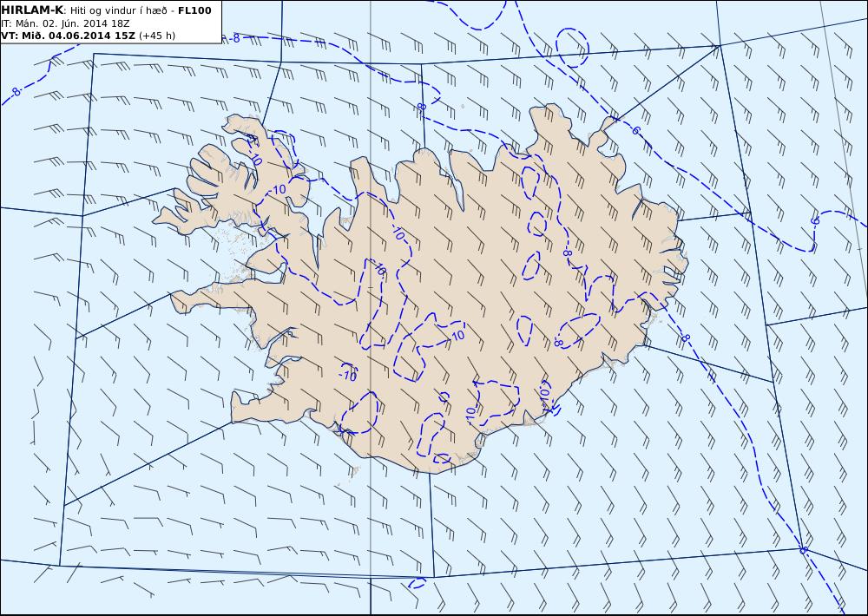Select the 'IT: Mán. 02. Jún. 2014 18Z' line
The image size is (868, 616).
tap(65, 23)
